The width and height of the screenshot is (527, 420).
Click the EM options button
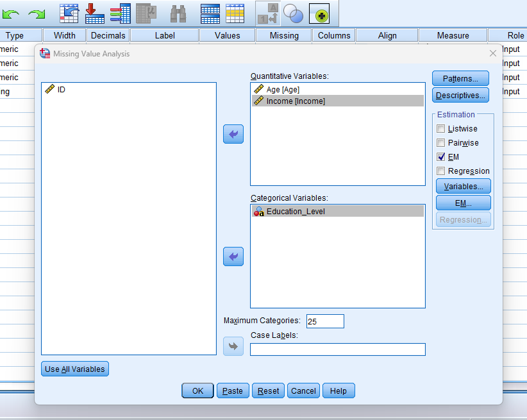click(x=463, y=203)
